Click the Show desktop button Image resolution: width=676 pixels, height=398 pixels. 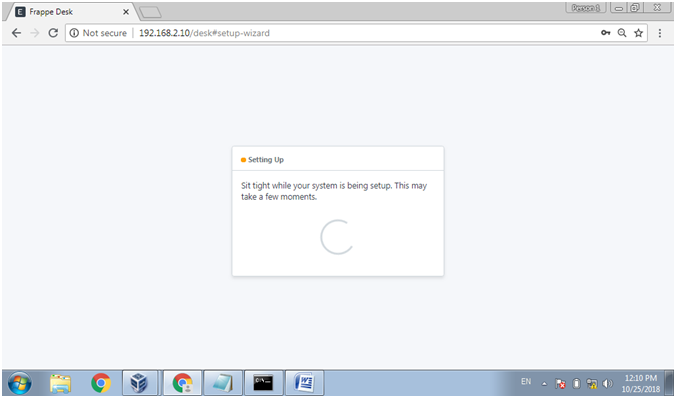pos(670,383)
